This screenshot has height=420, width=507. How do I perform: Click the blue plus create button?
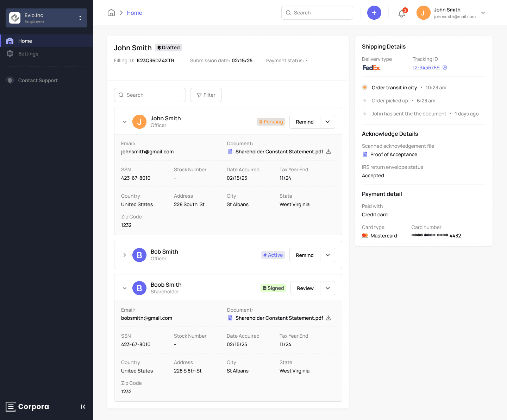tap(374, 13)
